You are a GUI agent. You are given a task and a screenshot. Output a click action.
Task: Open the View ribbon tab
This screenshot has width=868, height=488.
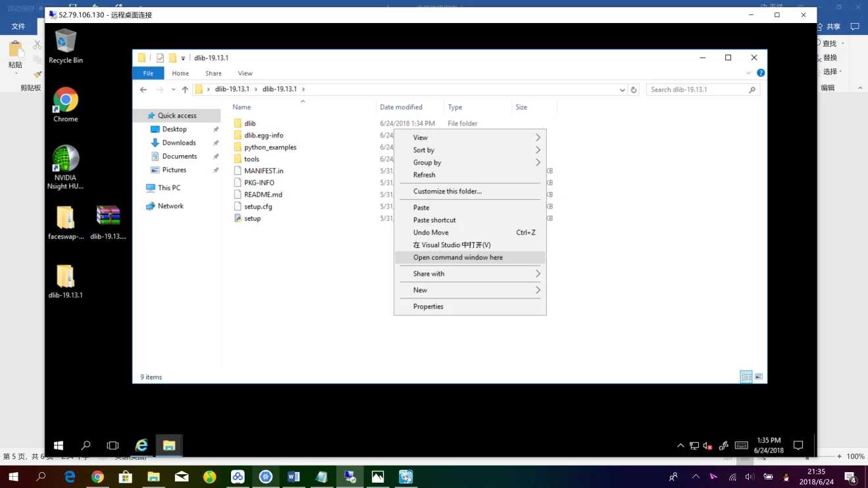245,73
